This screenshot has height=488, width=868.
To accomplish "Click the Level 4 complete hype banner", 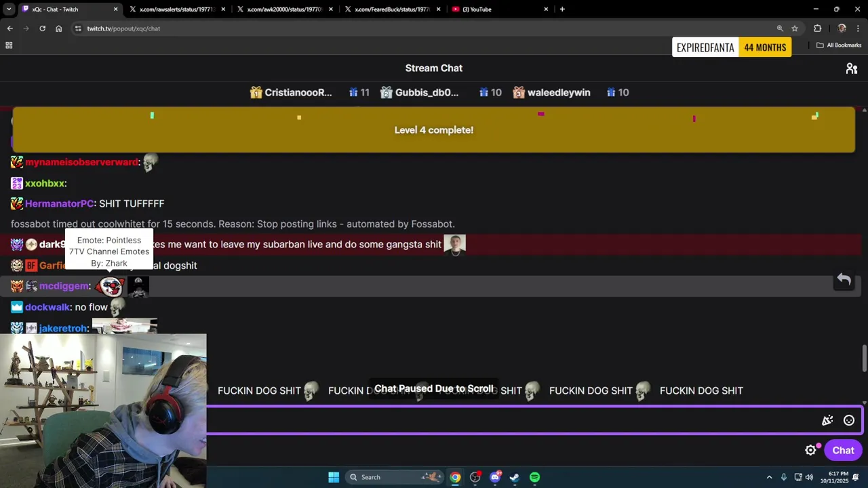I will 434,129.
